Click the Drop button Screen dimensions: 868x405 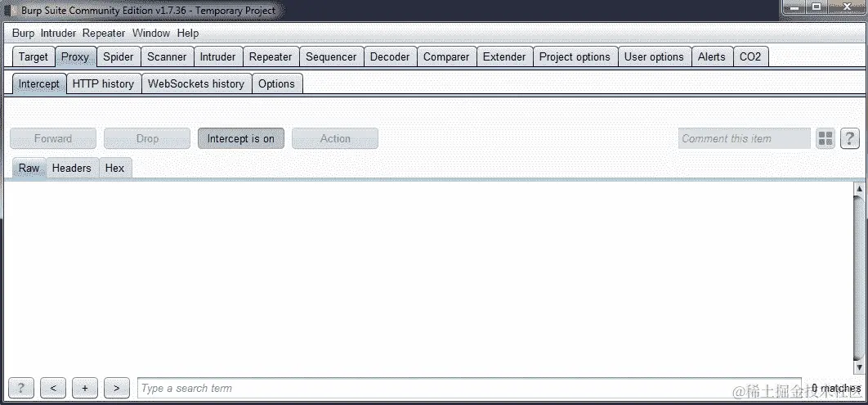pyautogui.click(x=147, y=138)
